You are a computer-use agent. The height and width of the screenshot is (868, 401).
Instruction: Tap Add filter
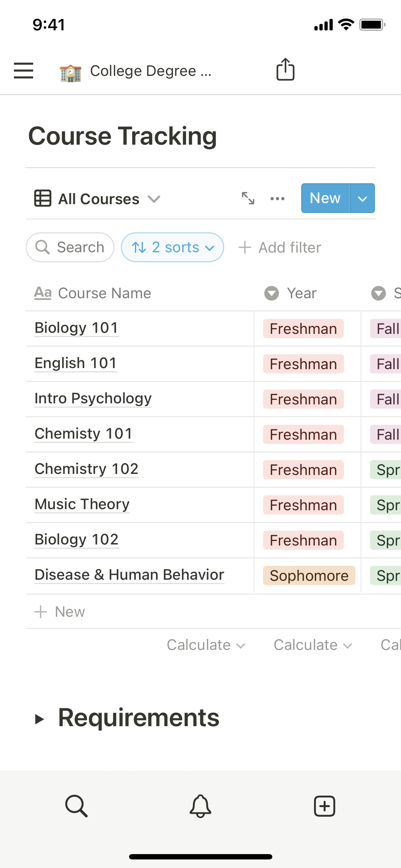pos(280,247)
